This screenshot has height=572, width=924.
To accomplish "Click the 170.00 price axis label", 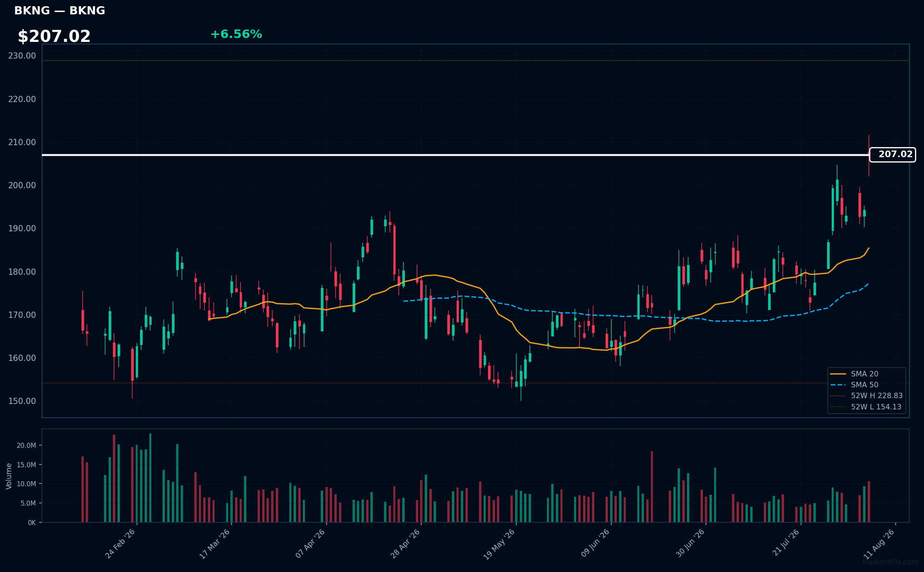I will pyautogui.click(x=22, y=315).
